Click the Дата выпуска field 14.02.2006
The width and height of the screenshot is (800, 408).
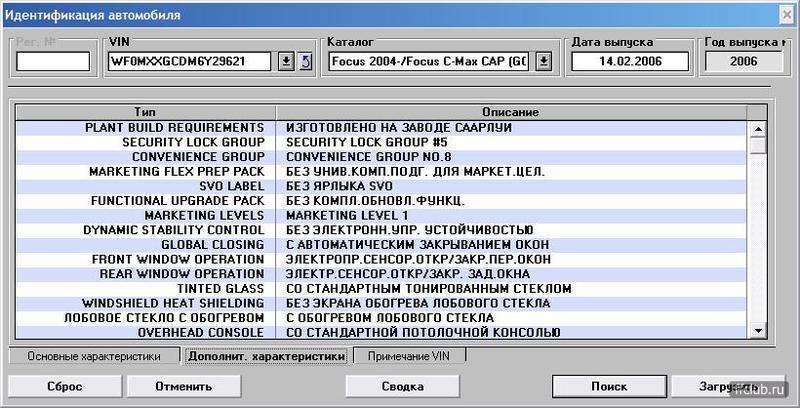pyautogui.click(x=630, y=62)
